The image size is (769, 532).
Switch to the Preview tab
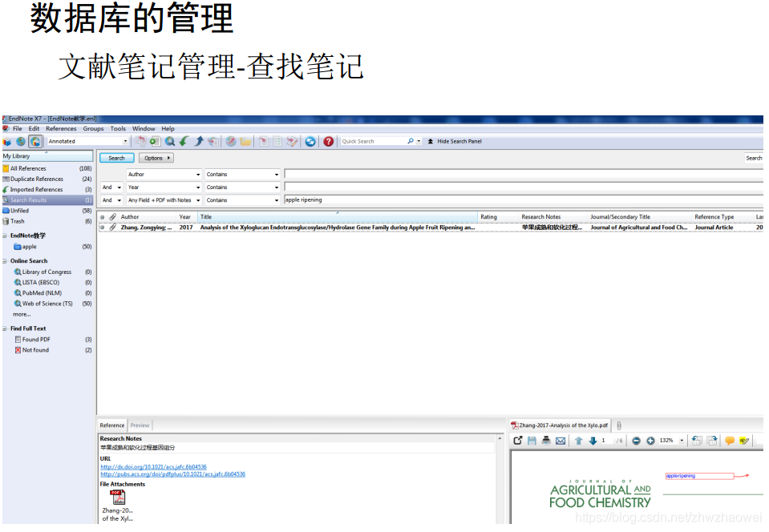click(140, 425)
